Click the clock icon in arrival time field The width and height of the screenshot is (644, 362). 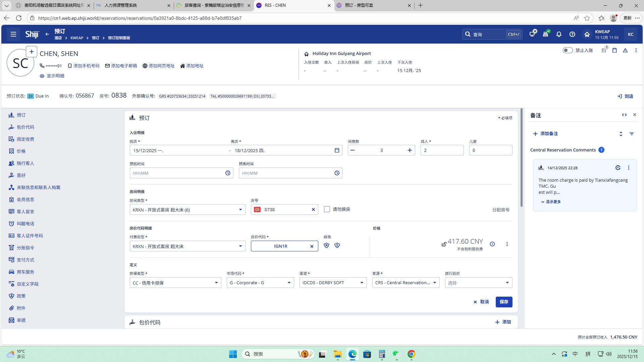228,173
